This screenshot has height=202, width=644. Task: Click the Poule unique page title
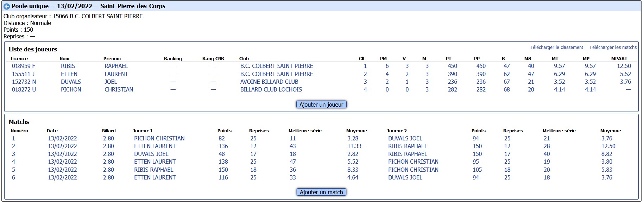(88, 6)
